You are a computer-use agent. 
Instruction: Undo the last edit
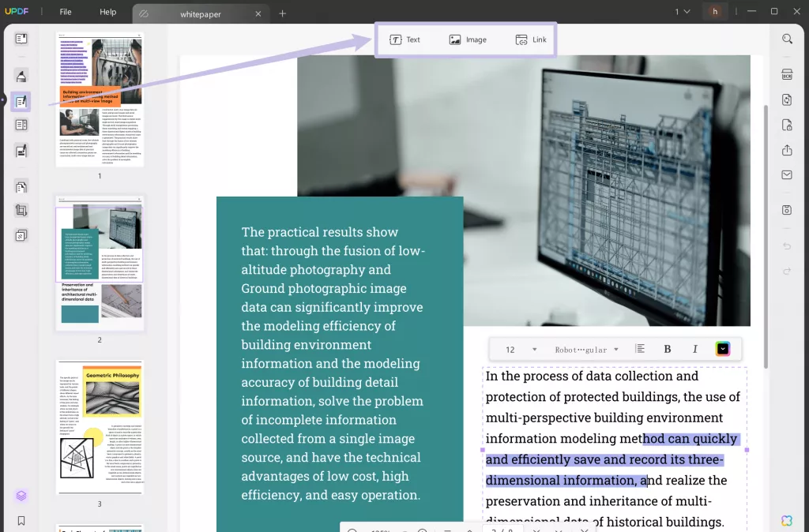(787, 246)
